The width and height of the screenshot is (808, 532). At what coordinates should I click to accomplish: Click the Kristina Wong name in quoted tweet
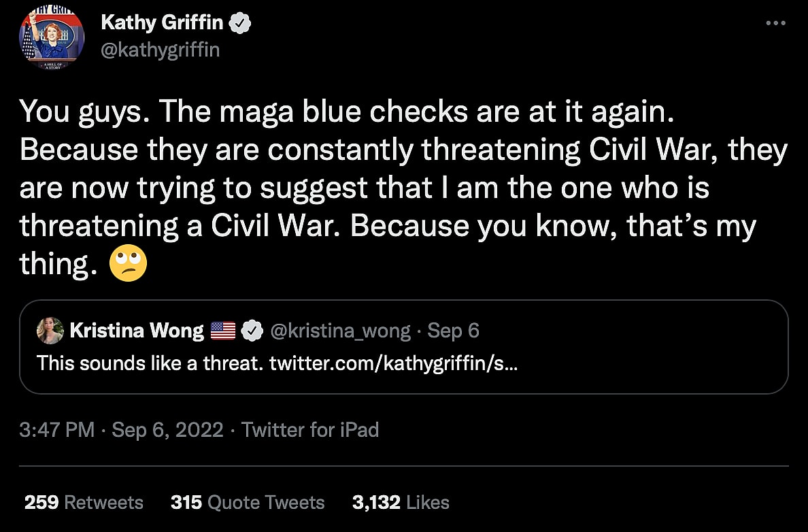(x=137, y=331)
